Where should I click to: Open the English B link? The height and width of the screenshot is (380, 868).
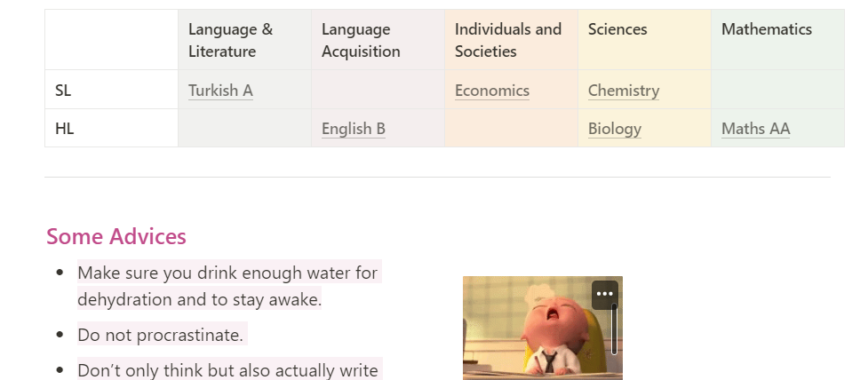(353, 129)
